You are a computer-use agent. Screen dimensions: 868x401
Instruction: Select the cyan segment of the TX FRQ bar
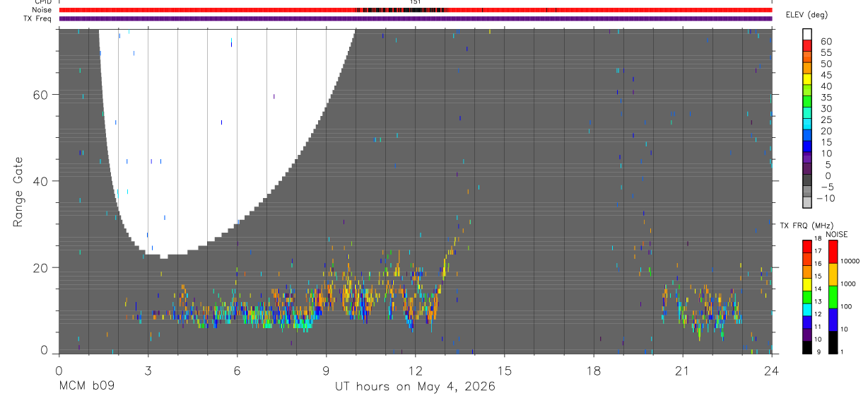click(x=807, y=310)
